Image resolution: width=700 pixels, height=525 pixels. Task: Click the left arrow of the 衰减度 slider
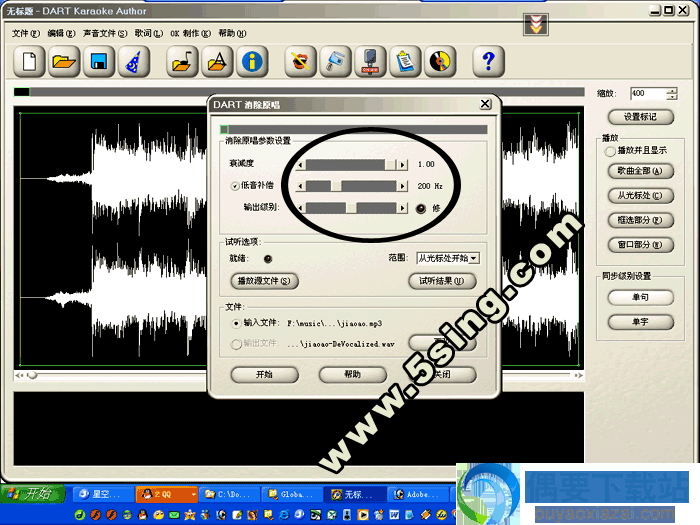(x=300, y=165)
